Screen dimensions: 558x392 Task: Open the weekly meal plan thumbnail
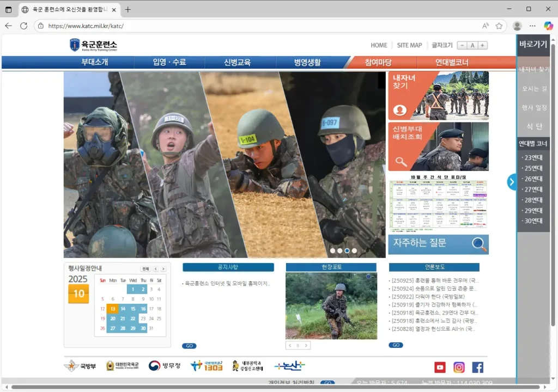point(438,205)
